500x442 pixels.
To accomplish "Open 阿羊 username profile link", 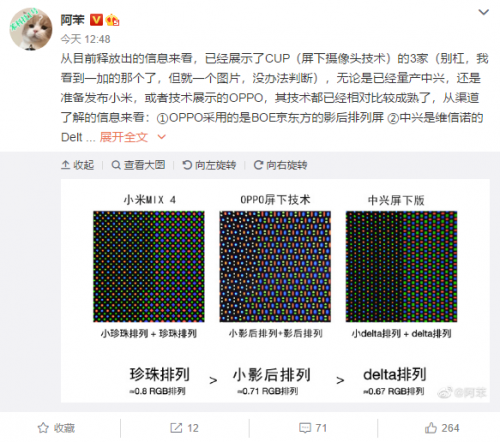I will (72, 20).
